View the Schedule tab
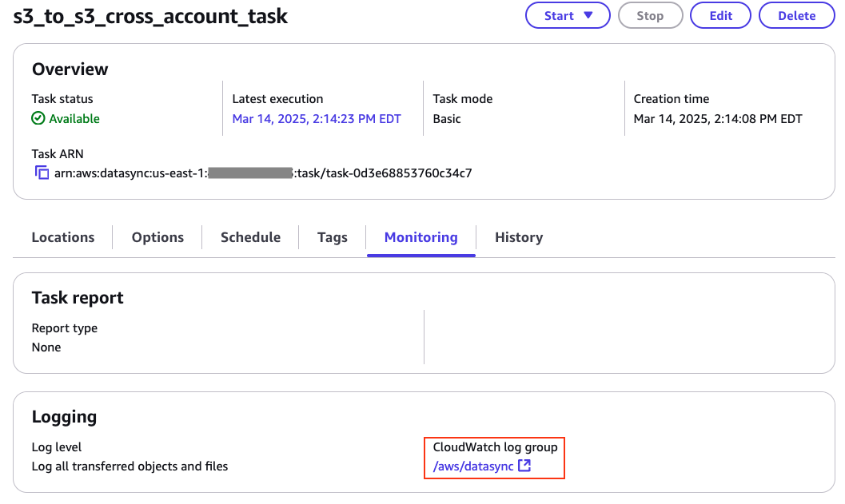The height and width of the screenshot is (504, 845). click(x=250, y=237)
